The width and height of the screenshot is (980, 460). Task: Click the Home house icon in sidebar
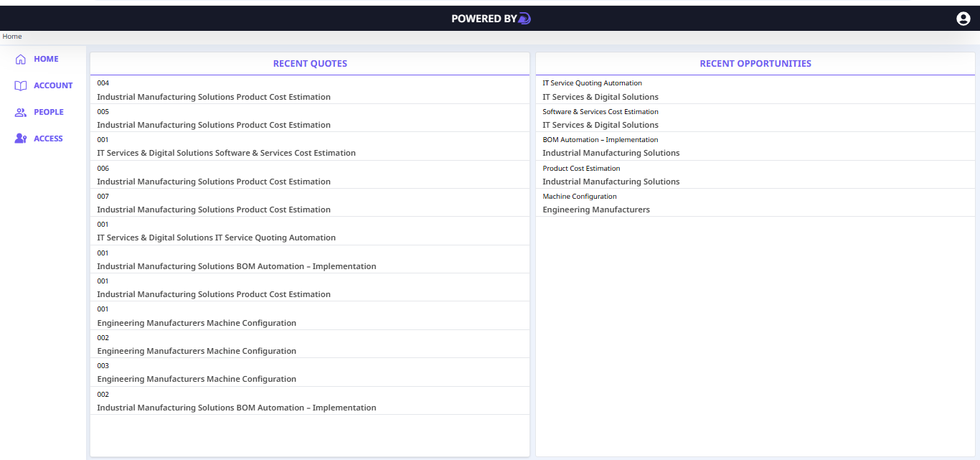(x=21, y=60)
